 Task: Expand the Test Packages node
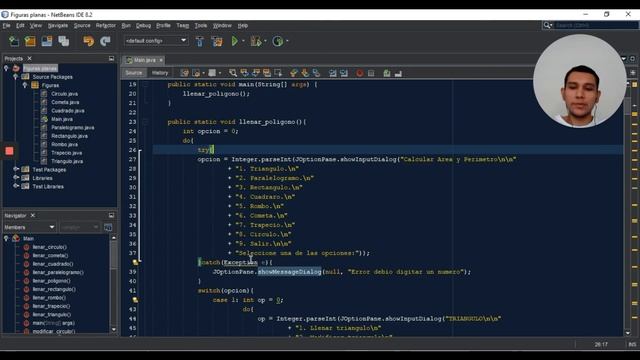click(16, 169)
